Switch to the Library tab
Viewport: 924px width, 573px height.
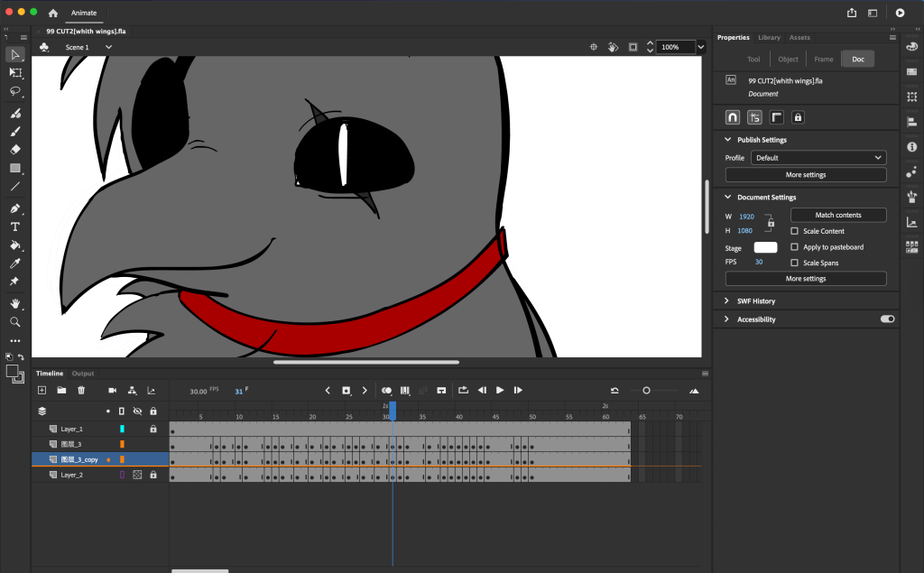coord(769,38)
